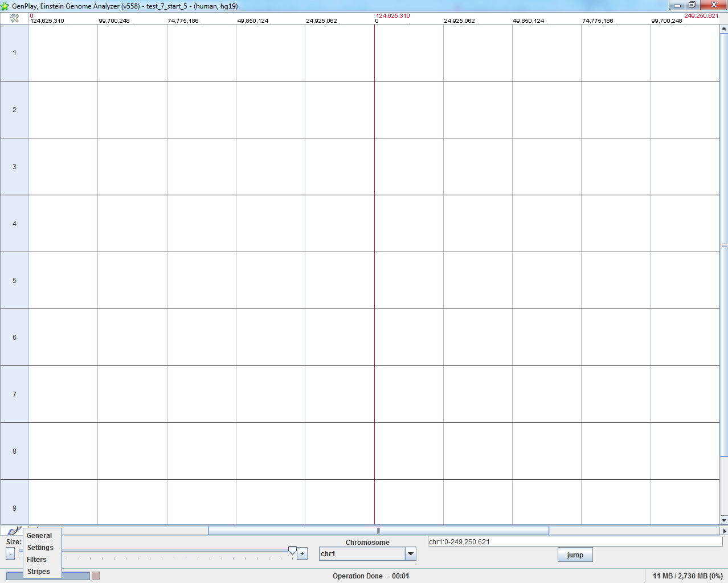This screenshot has width=728, height=583.
Task: Pick Stripes in the popup menu
Action: (39, 572)
